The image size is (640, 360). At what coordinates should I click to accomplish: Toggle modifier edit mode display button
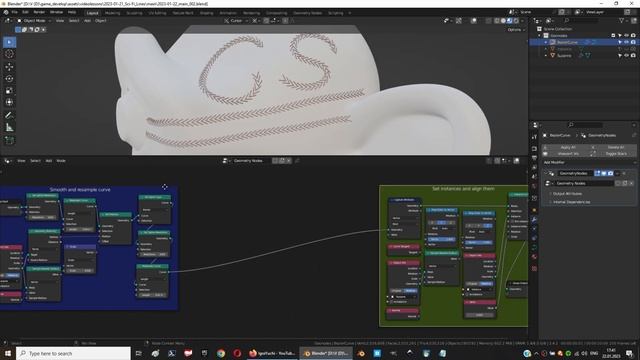click(x=598, y=173)
